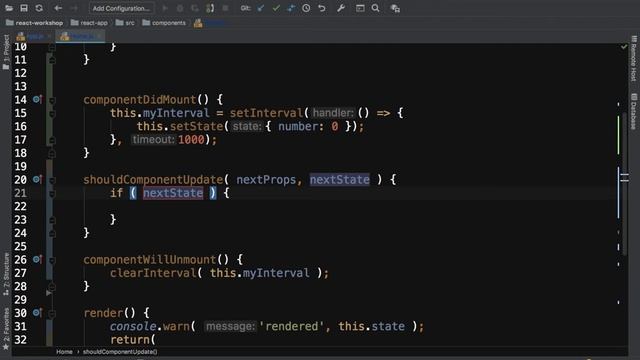Select react-workshop breadcrumb folder

(35, 23)
